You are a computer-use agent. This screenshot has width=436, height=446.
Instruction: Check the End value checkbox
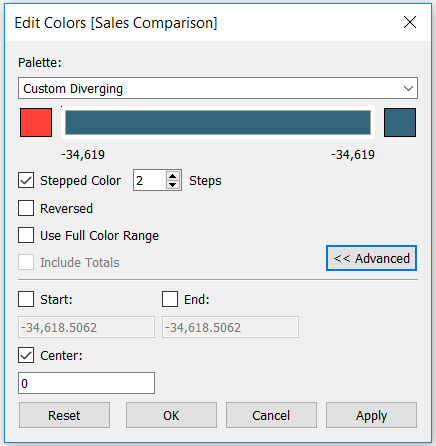[x=170, y=299]
